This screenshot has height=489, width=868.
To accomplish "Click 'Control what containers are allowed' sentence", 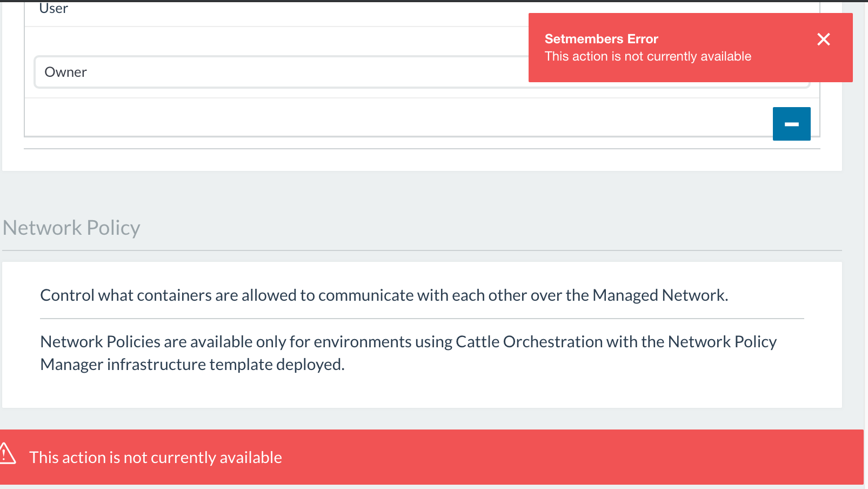I will [384, 295].
